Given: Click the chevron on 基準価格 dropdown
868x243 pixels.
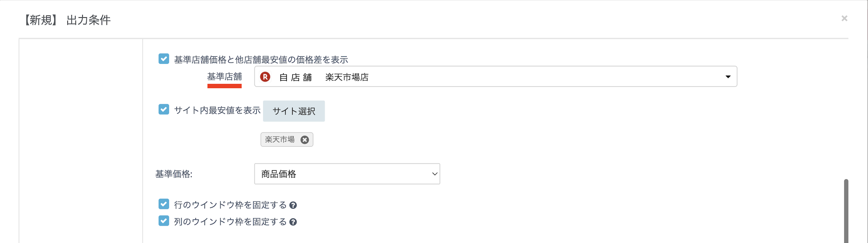Looking at the screenshot, I should [x=434, y=174].
